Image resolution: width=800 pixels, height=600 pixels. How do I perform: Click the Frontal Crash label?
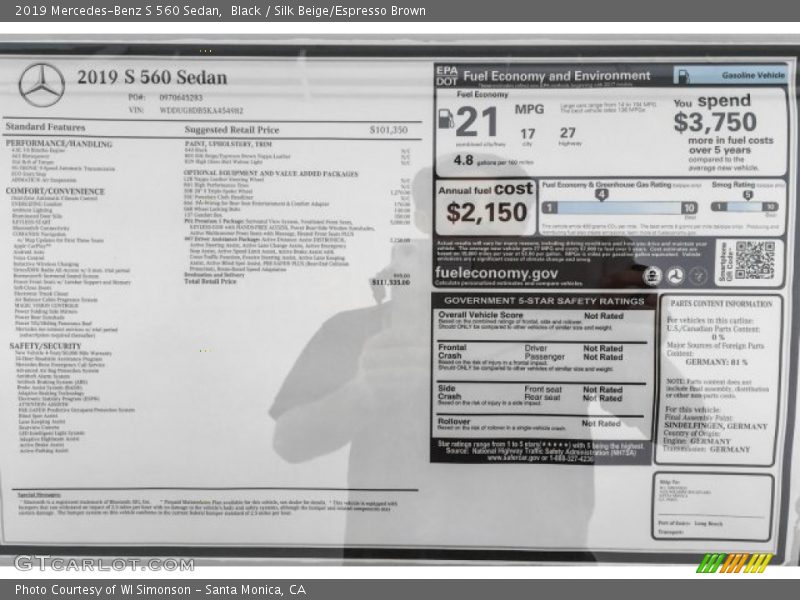[452, 352]
